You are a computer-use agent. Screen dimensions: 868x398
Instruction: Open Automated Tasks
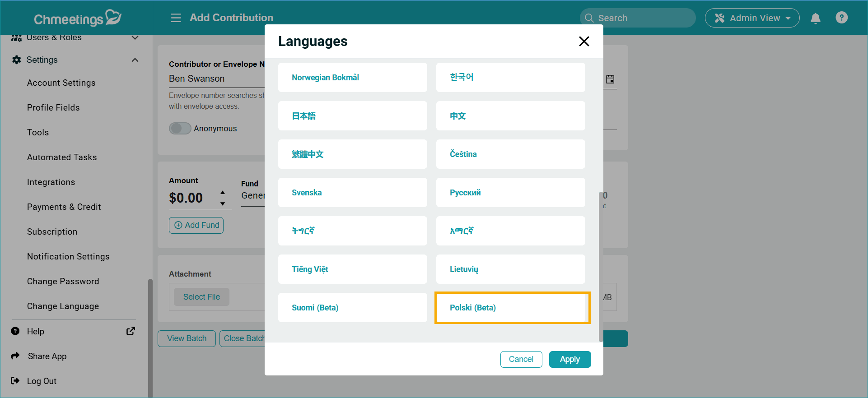[62, 157]
